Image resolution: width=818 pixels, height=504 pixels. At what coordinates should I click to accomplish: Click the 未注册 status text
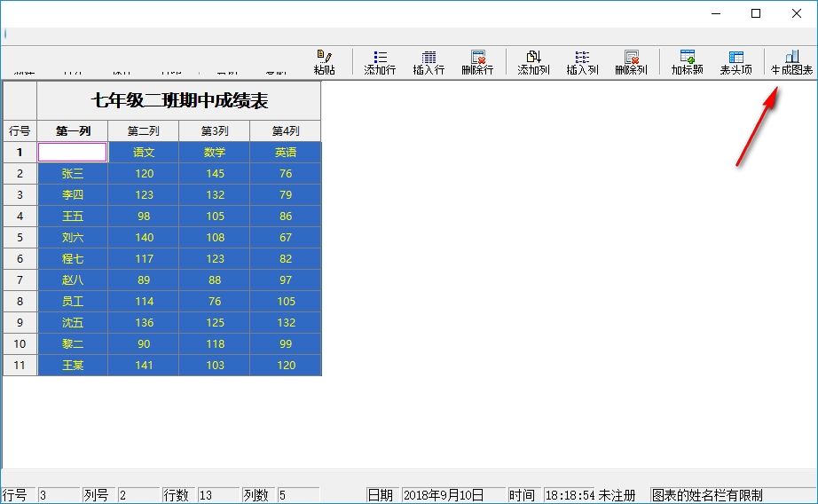pyautogui.click(x=617, y=495)
